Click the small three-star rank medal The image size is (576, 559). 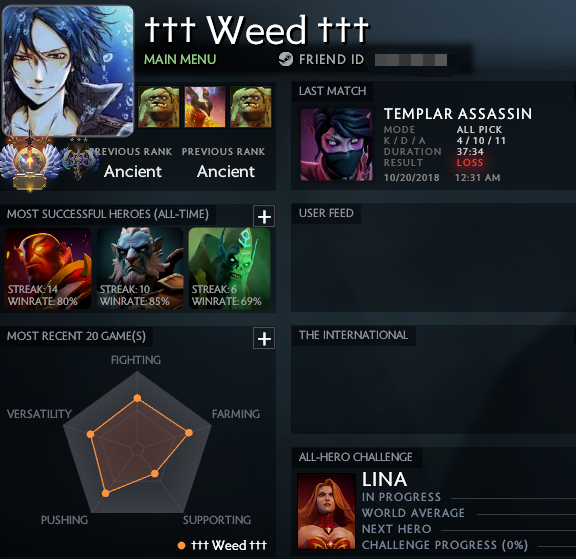79,158
